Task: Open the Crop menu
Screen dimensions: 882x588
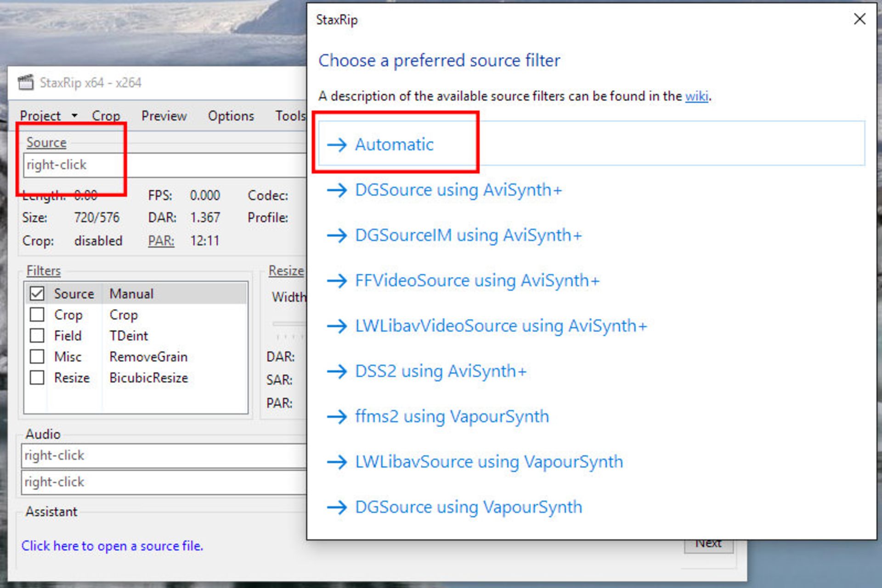Action: (x=106, y=116)
